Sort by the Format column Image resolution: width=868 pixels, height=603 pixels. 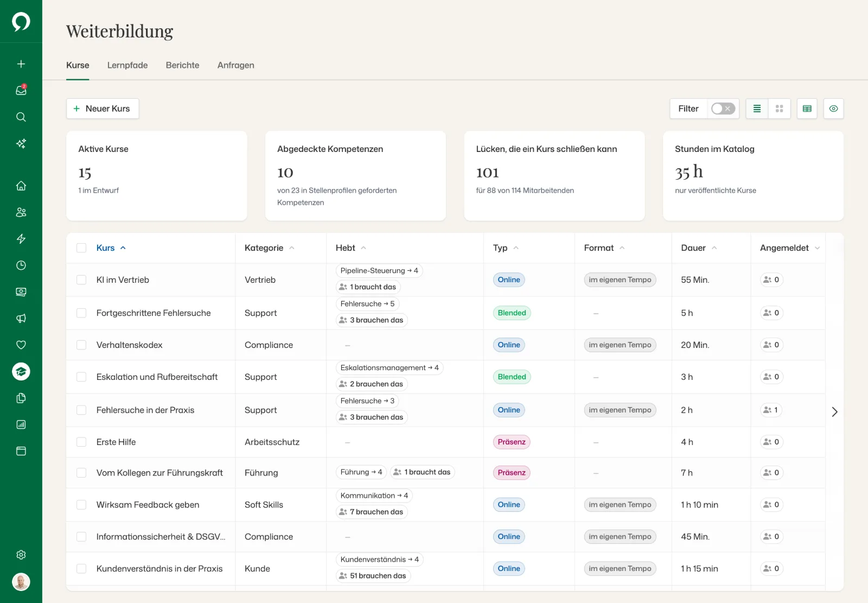604,248
